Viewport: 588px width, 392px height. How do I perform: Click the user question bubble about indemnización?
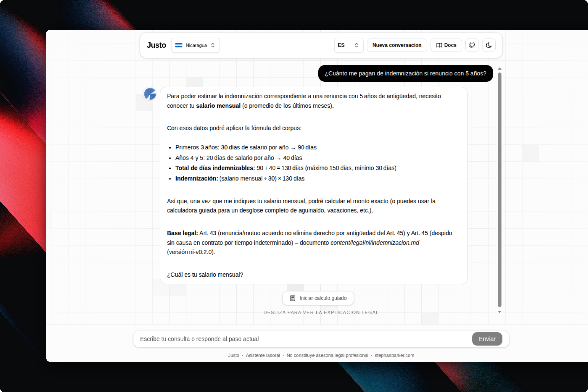[x=405, y=73]
